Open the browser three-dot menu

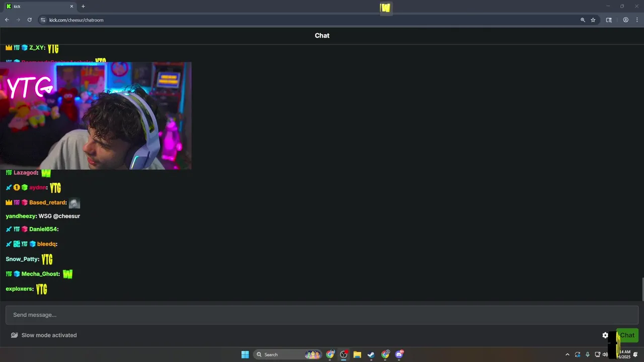point(637,20)
